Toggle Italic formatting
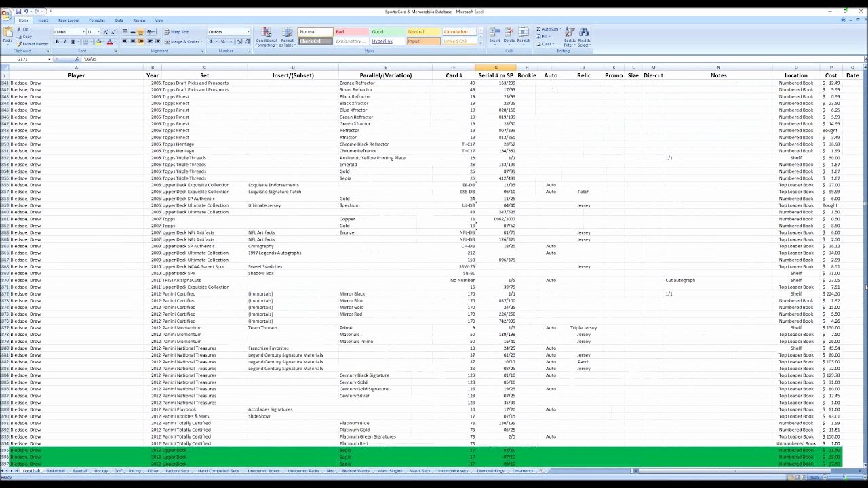 64,42
